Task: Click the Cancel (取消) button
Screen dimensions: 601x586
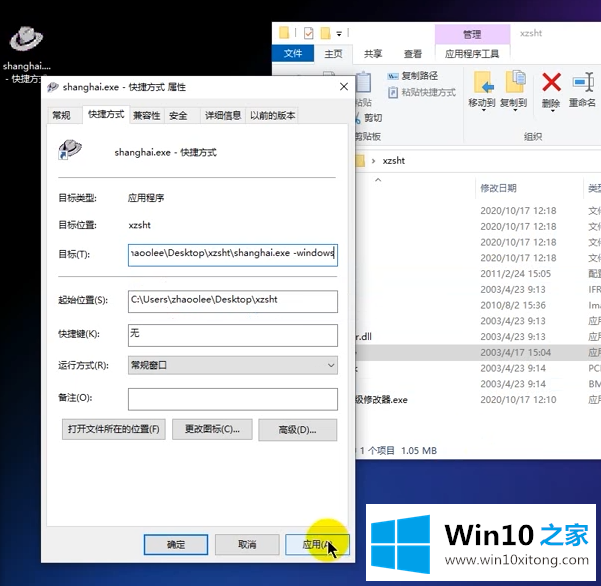Action: pos(247,545)
